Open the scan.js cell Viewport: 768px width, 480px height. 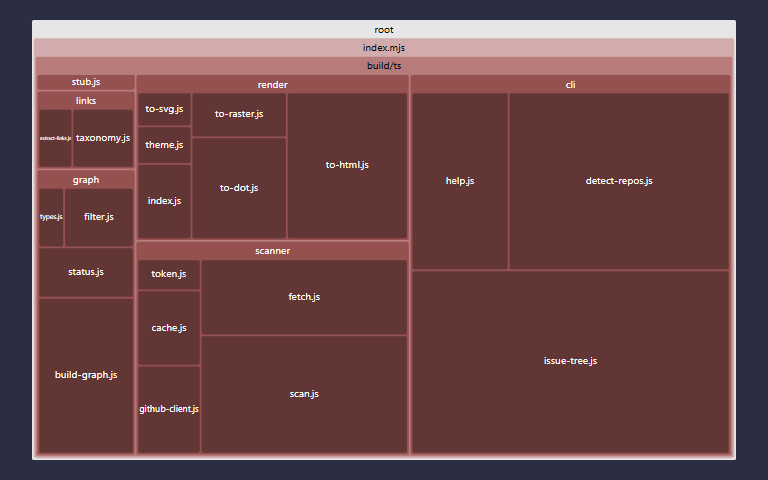click(x=304, y=394)
